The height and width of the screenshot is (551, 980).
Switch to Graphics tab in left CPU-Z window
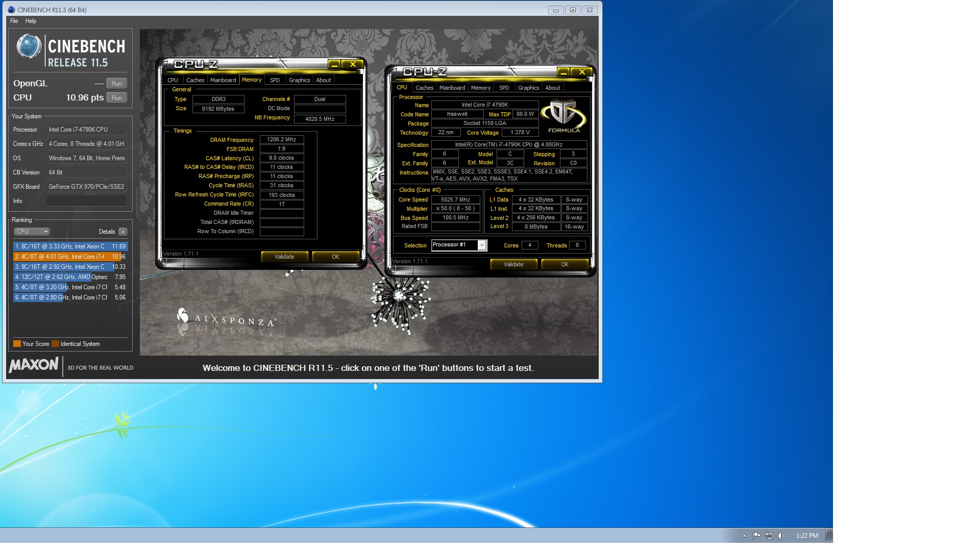[x=299, y=80]
